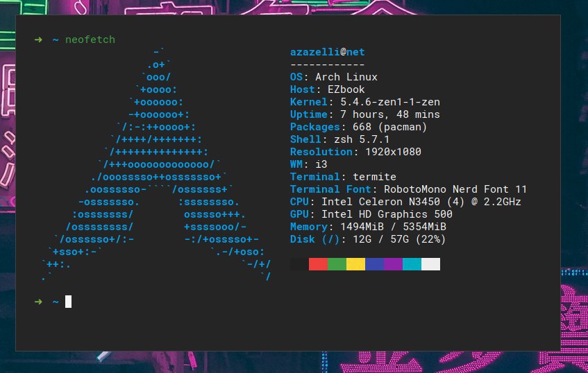Viewport: 588px width, 373px height.
Task: Click the purple color block
Action: pos(393,264)
